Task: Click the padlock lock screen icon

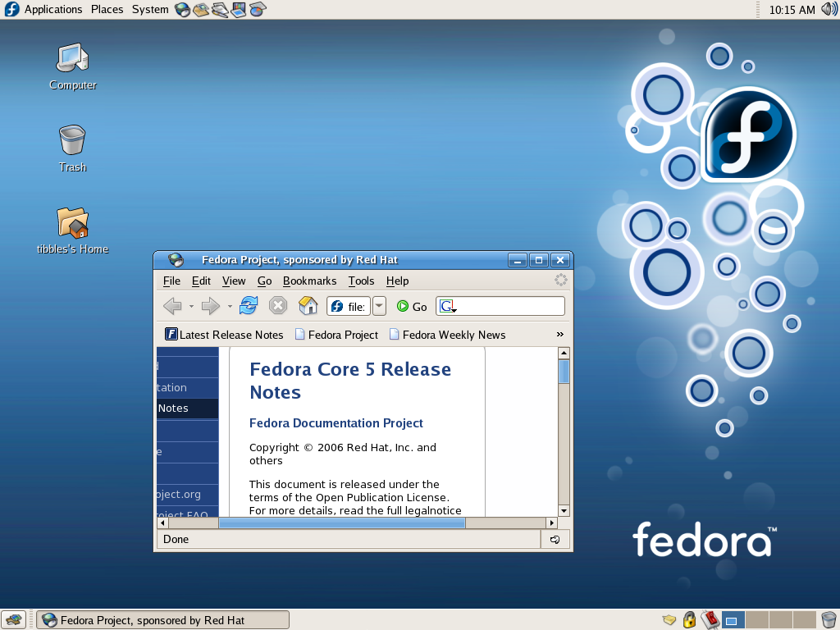Action: [689, 620]
